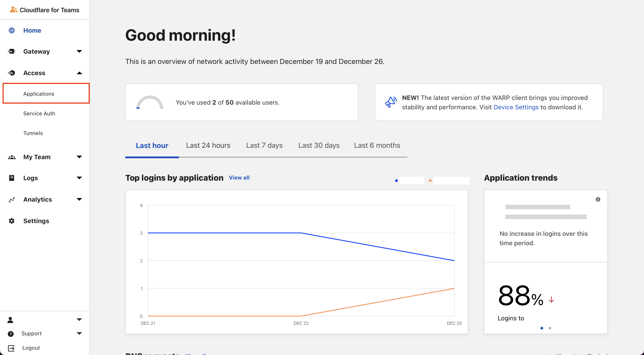This screenshot has width=644, height=355.
Task: Click the My Team people icon
Action: tap(11, 157)
